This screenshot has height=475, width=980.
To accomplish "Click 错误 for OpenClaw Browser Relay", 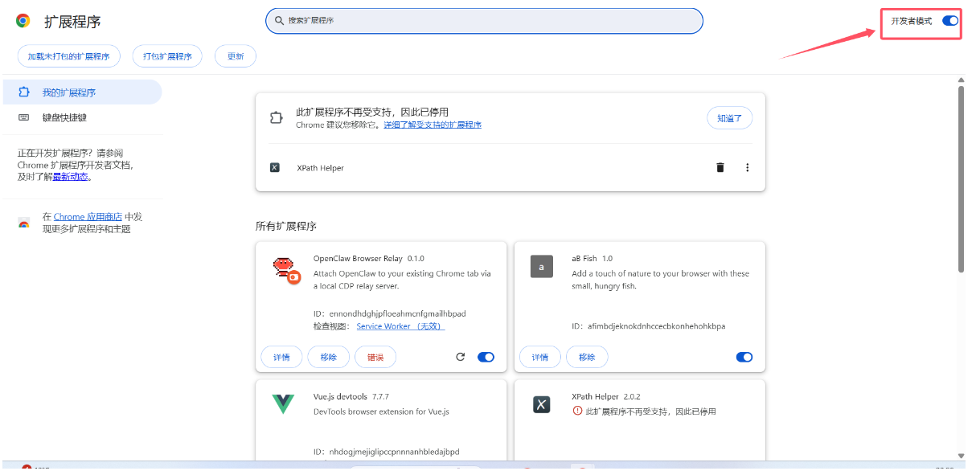I will 375,357.
